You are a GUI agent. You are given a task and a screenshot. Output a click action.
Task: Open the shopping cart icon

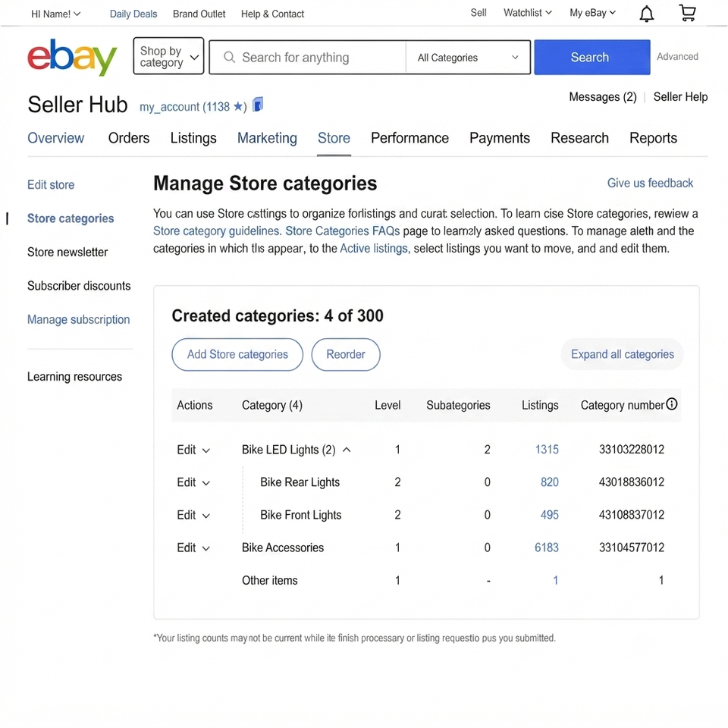(x=687, y=13)
